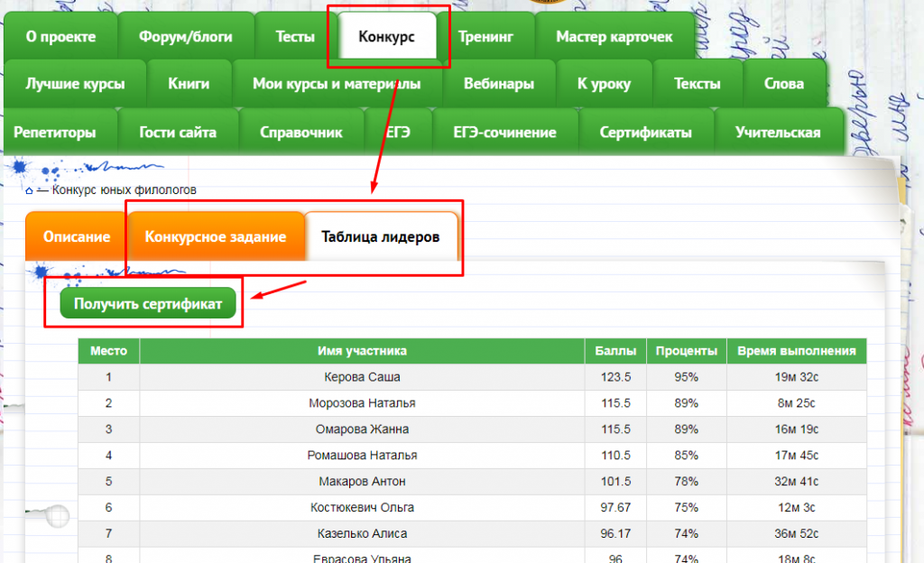Go to Форум/блоги section
The width and height of the screenshot is (924, 563).
click(x=186, y=37)
